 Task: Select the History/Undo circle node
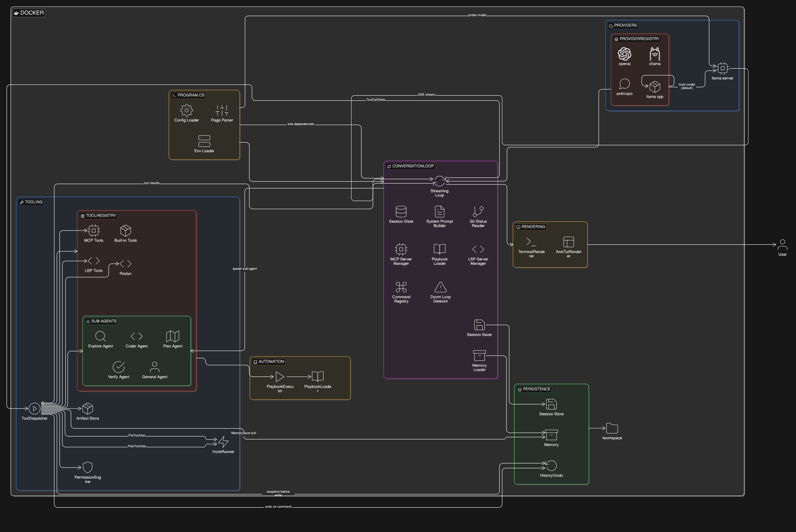[551, 465]
